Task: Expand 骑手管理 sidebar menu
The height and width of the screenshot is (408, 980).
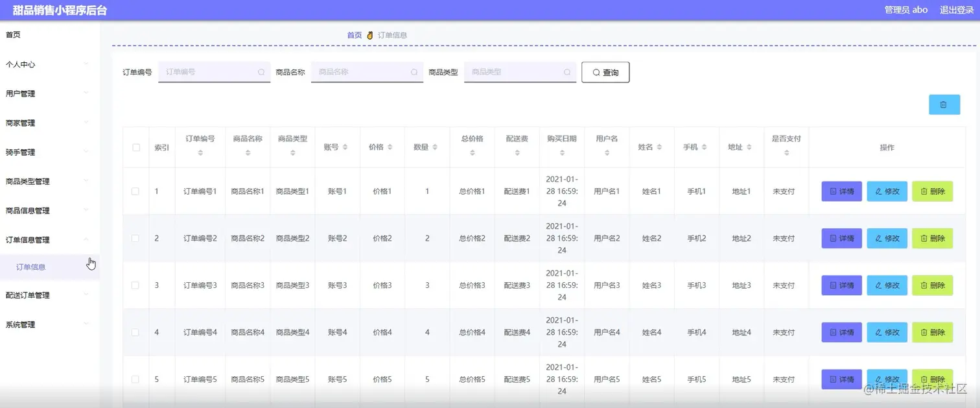Action: 50,152
